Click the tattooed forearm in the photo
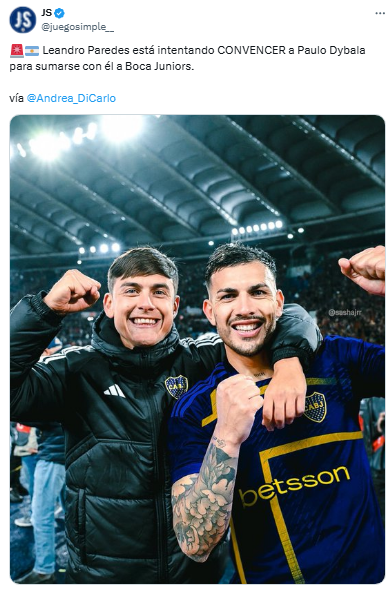This screenshot has width=390, height=589. coord(205,501)
